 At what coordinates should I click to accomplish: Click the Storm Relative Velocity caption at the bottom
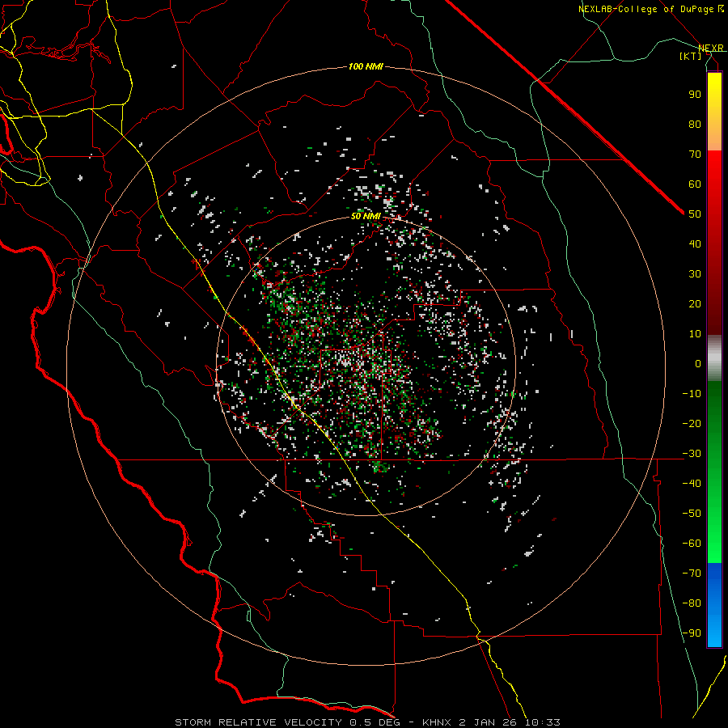click(x=367, y=722)
